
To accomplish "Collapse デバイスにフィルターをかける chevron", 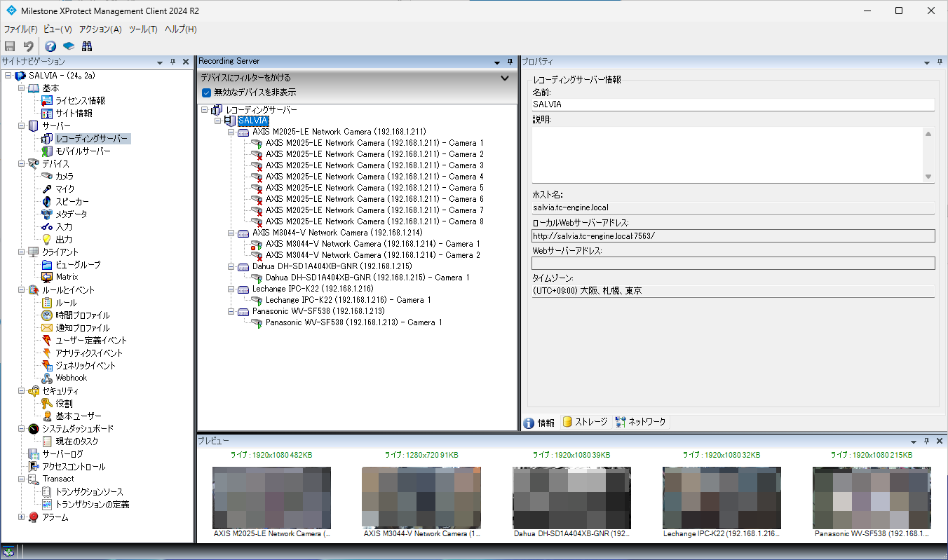I will [x=505, y=78].
